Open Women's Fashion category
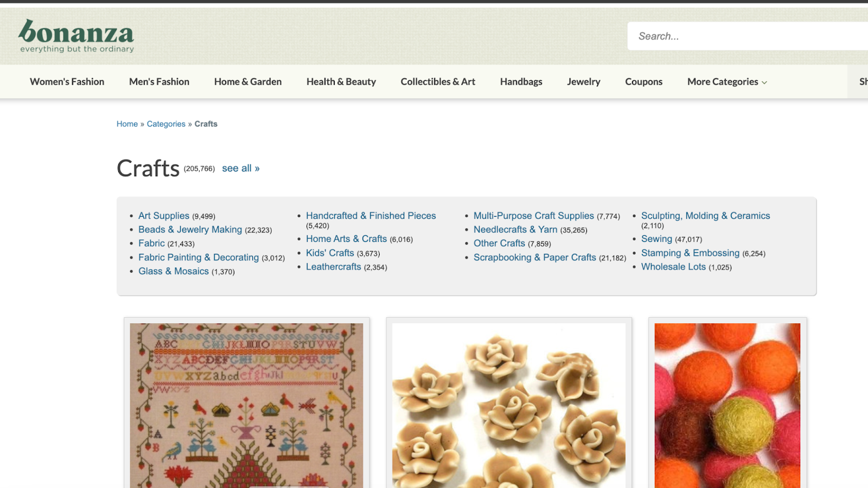The height and width of the screenshot is (488, 868). (x=67, y=82)
